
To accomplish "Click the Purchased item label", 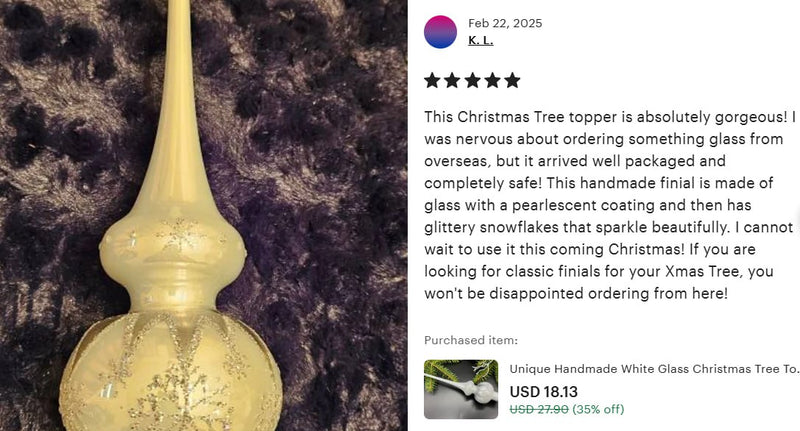I will pyautogui.click(x=471, y=340).
